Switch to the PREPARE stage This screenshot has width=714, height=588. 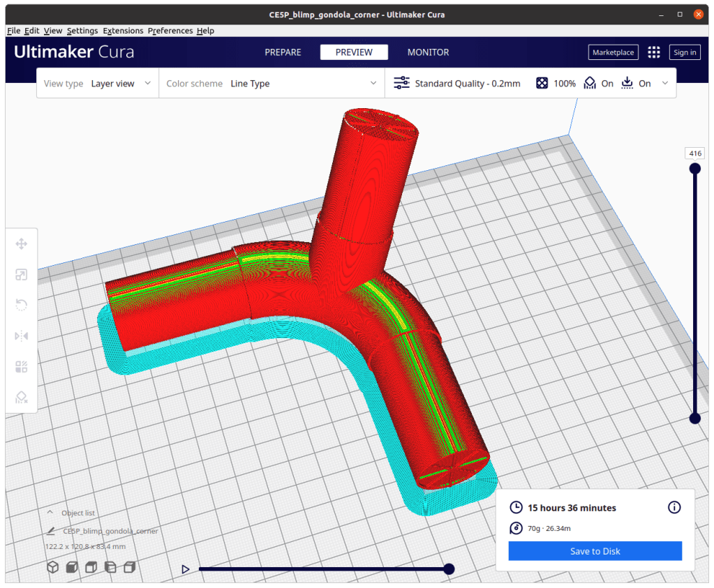(283, 52)
